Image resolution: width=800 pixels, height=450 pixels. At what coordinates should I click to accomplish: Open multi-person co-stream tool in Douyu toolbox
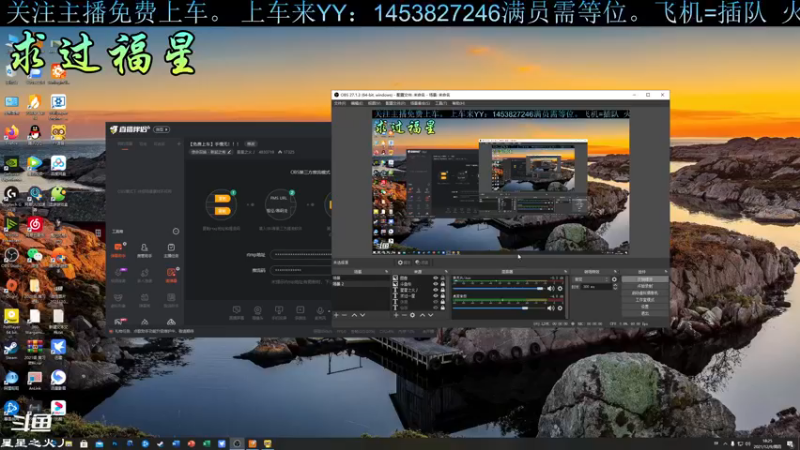(144, 276)
